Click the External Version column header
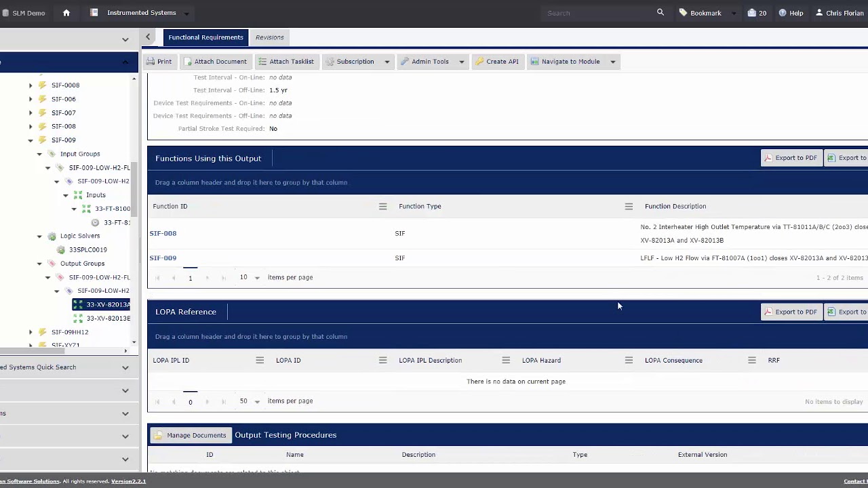The image size is (868, 488). (703, 455)
